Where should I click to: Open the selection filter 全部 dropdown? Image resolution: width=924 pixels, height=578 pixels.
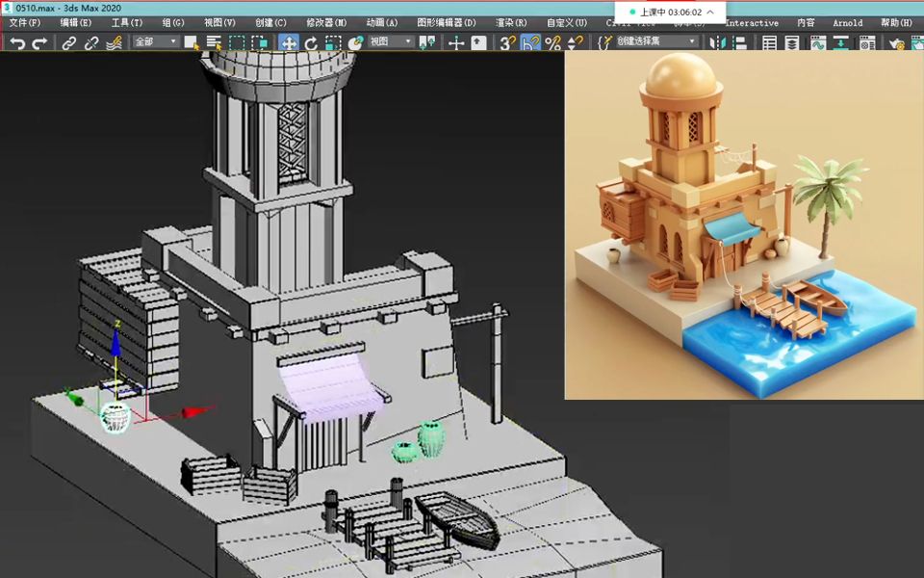[154, 41]
